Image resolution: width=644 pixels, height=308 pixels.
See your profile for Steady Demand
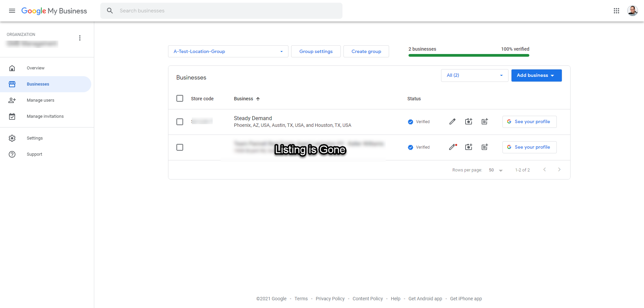coord(529,122)
